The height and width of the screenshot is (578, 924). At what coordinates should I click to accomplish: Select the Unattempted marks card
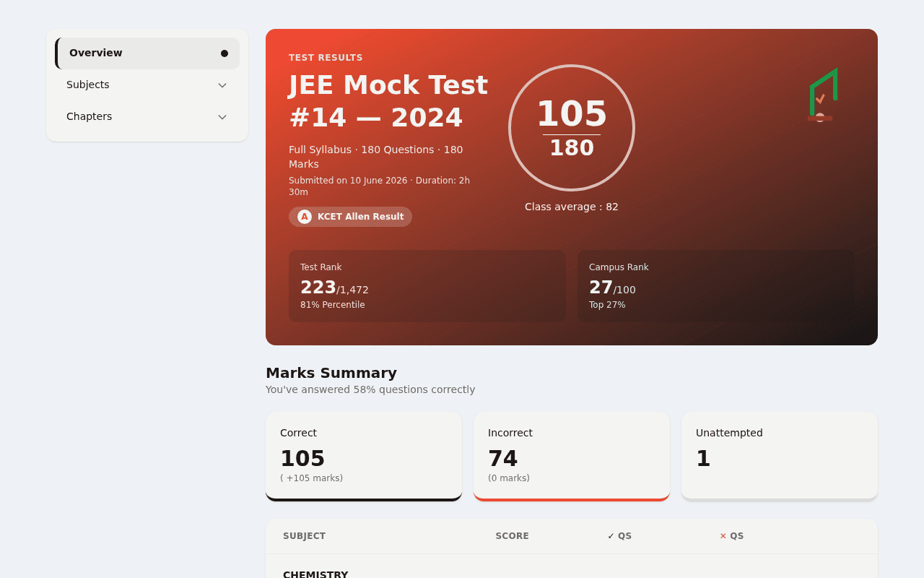[x=780, y=457]
